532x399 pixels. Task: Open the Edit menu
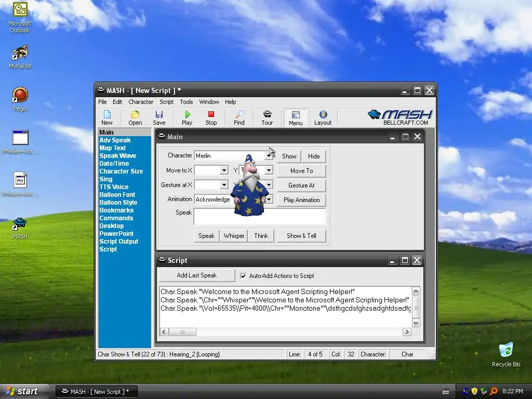point(117,102)
